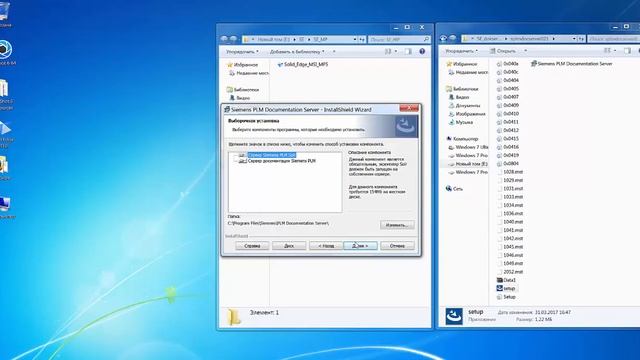Click Forward arrow in SE_MP window
640x360 pixels.
(233, 39)
